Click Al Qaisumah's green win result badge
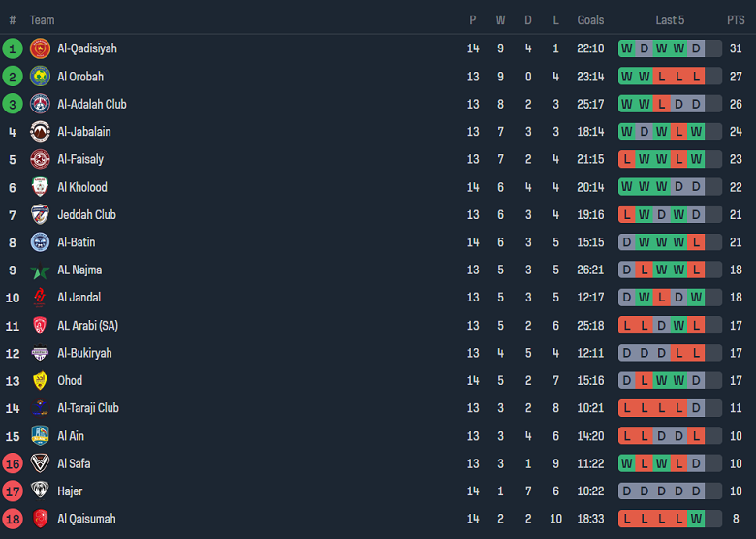Viewport: 756px width, 539px height. point(696,519)
